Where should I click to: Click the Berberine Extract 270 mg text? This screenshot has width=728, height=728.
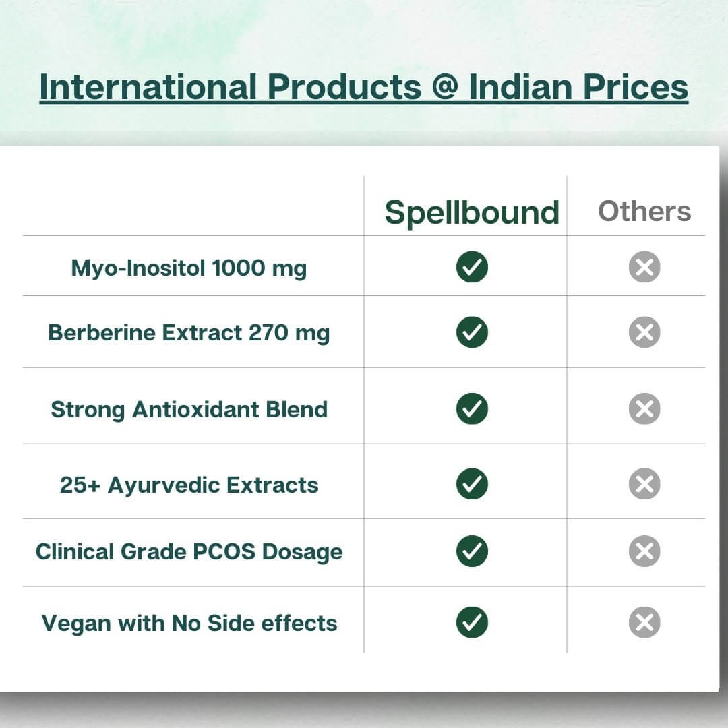point(189,333)
